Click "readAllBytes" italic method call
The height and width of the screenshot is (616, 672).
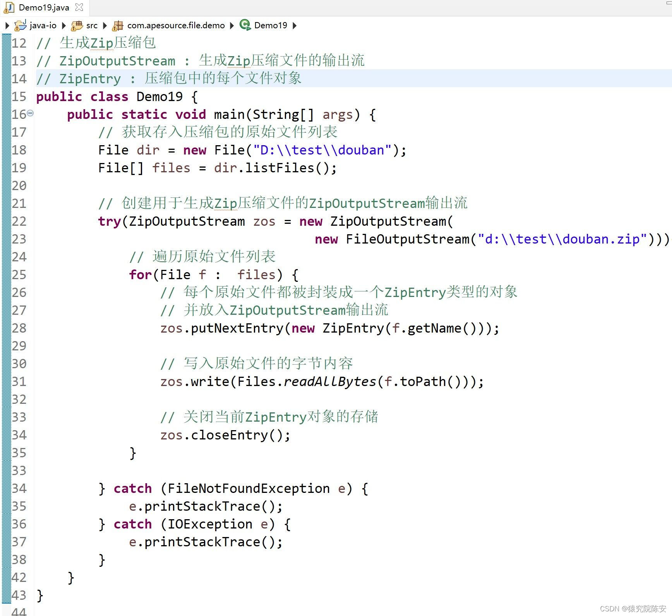point(330,381)
